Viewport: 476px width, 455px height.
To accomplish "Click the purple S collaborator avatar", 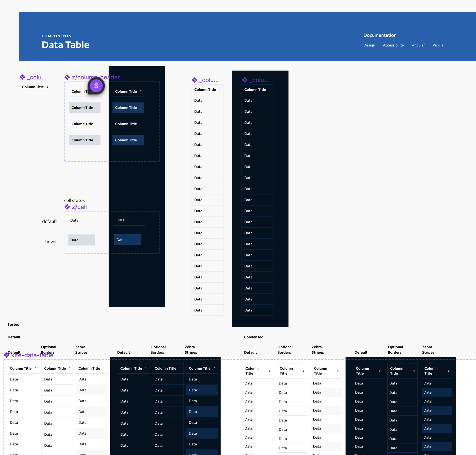I will point(96,86).
